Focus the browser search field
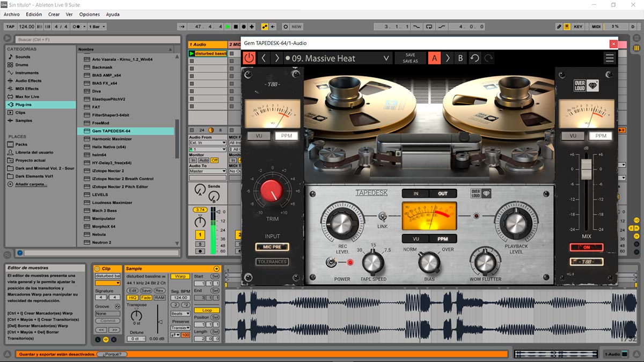 (97, 39)
